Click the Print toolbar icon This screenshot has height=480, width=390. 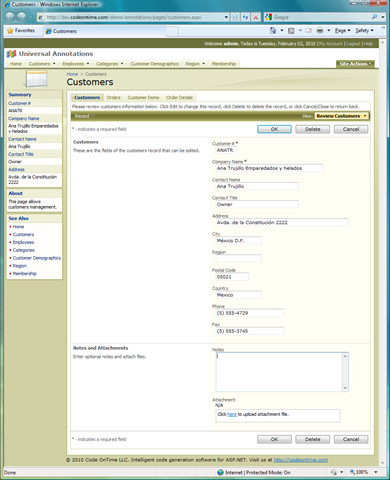pos(320,31)
